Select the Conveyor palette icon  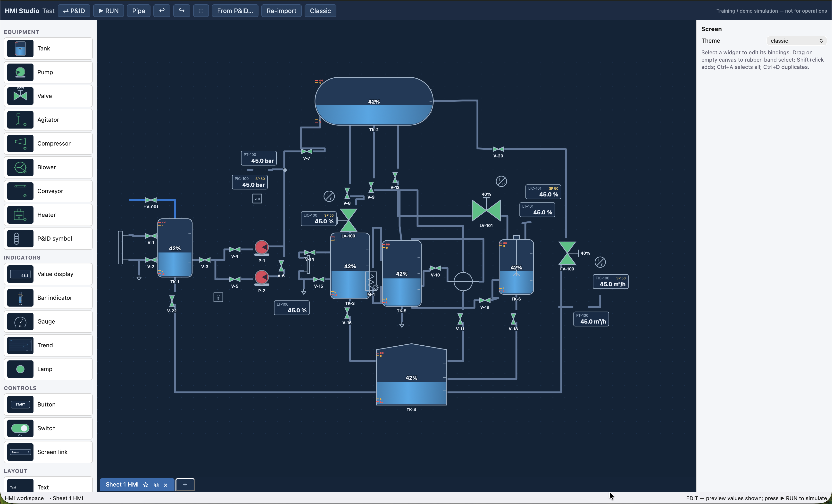pos(20,191)
